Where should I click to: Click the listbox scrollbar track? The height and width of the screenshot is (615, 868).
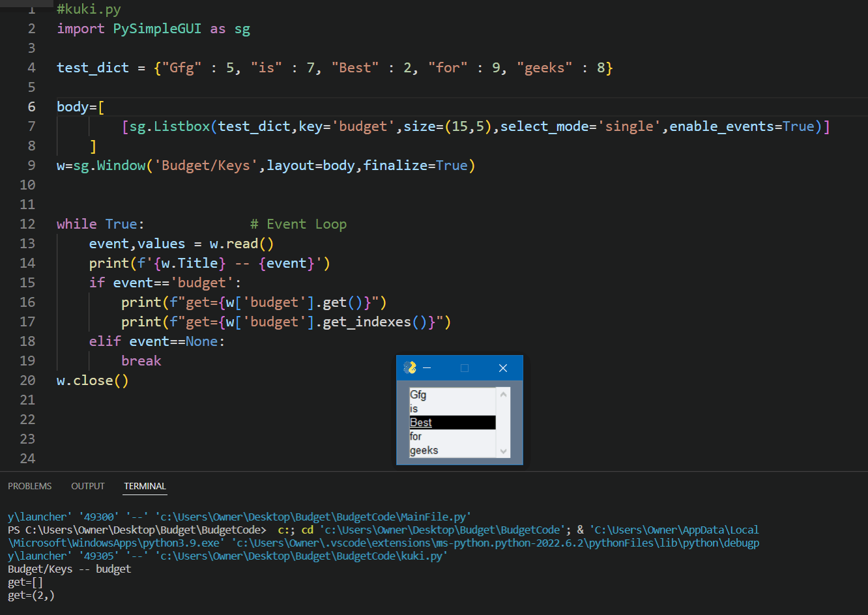[x=502, y=423]
